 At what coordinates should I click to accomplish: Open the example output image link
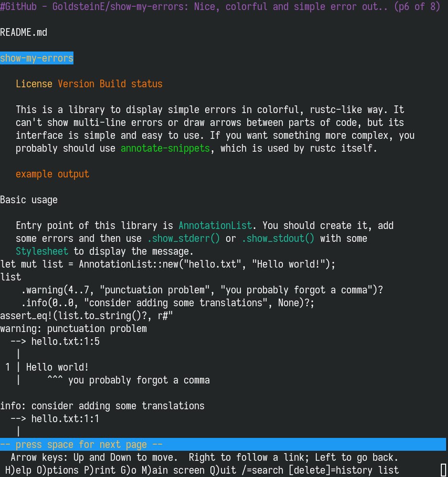coord(52,174)
